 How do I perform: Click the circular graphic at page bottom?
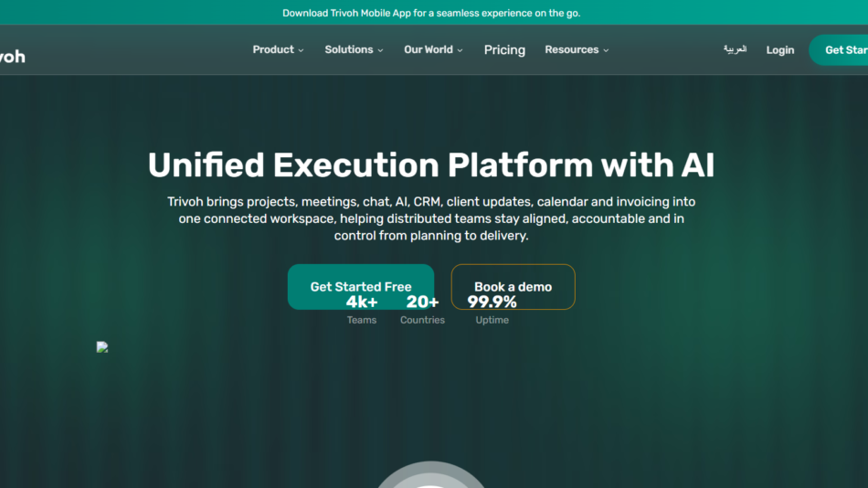tap(430, 474)
